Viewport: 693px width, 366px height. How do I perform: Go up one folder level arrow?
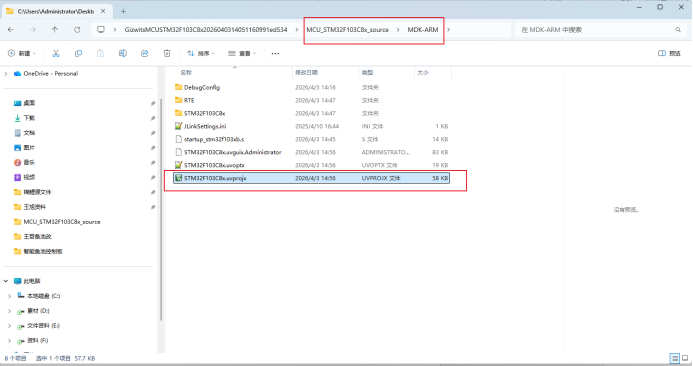pos(55,30)
